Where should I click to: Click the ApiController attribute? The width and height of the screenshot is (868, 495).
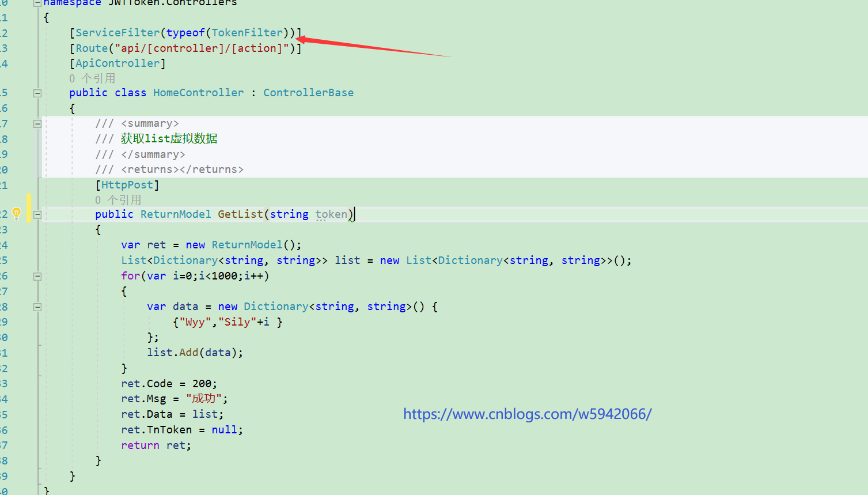click(x=117, y=63)
